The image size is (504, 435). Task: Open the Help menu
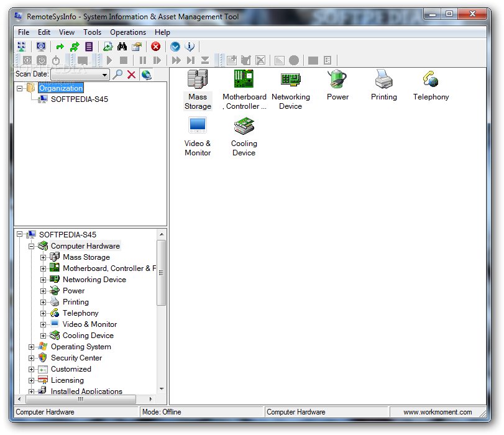[162, 32]
